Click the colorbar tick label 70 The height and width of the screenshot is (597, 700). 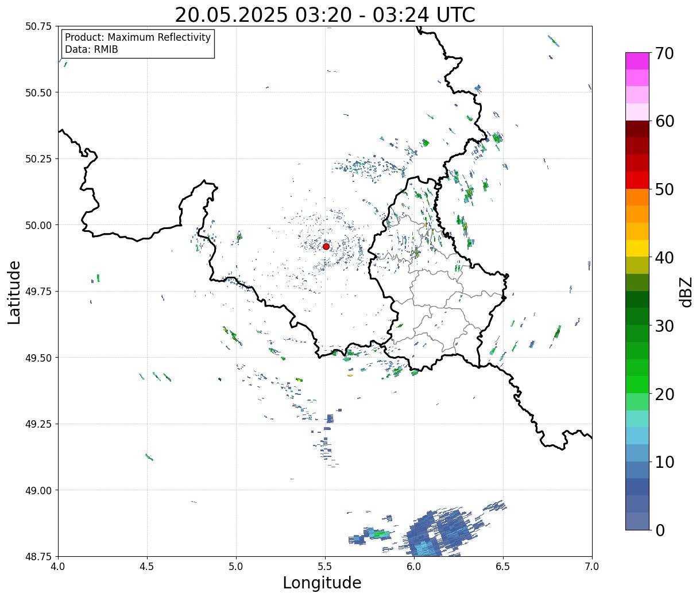coord(664,53)
